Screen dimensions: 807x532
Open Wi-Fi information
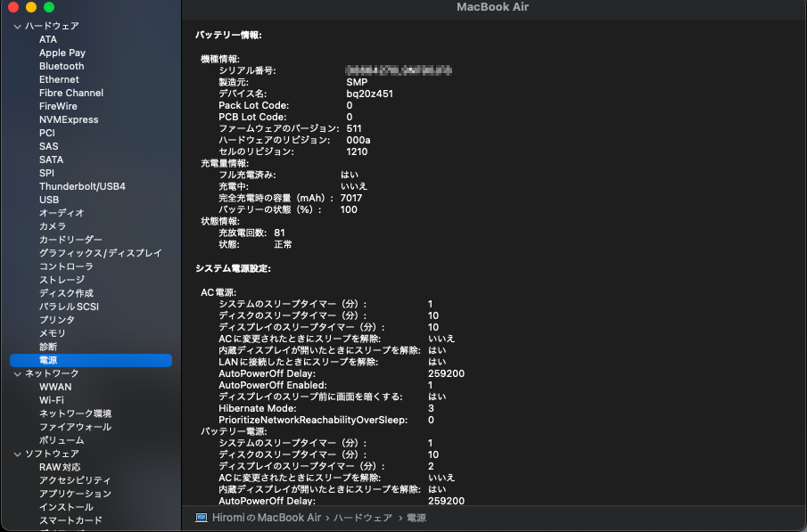coord(52,400)
